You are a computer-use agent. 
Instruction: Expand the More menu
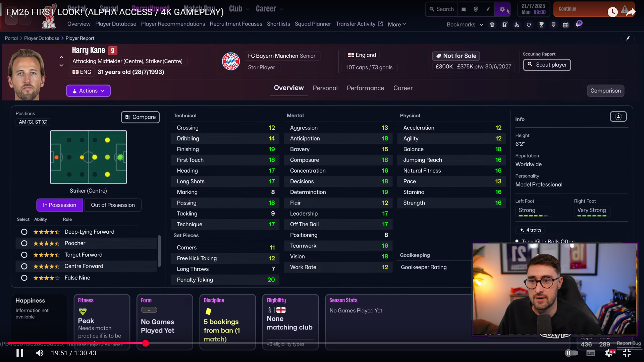click(397, 24)
